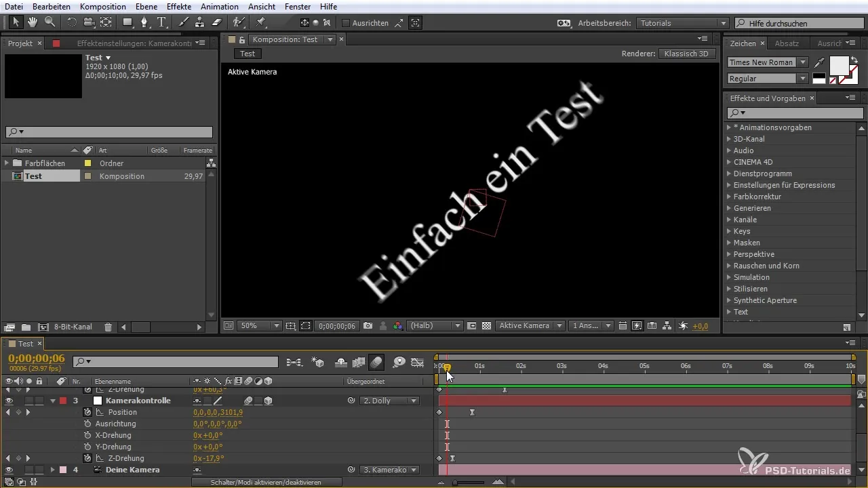Click the white text fill color swatch
The width and height of the screenshot is (868, 488).
click(839, 65)
